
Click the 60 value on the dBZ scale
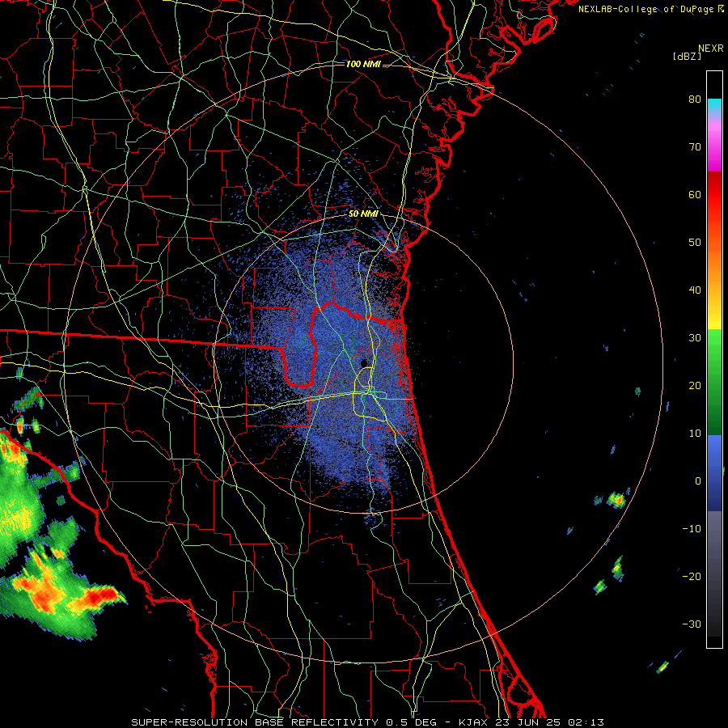(695, 194)
